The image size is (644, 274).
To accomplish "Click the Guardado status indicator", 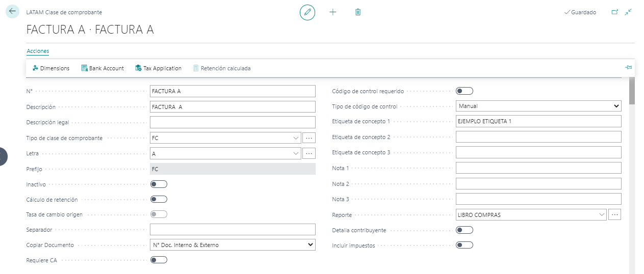I will 580,12.
